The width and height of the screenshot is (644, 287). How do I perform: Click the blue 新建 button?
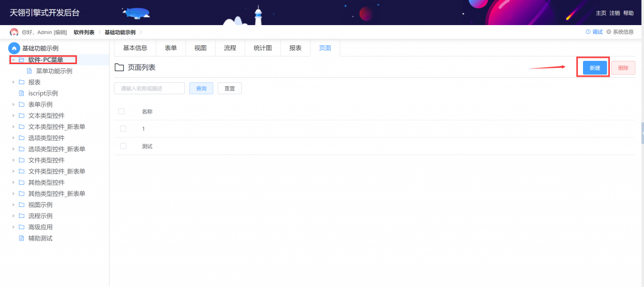[x=594, y=68]
